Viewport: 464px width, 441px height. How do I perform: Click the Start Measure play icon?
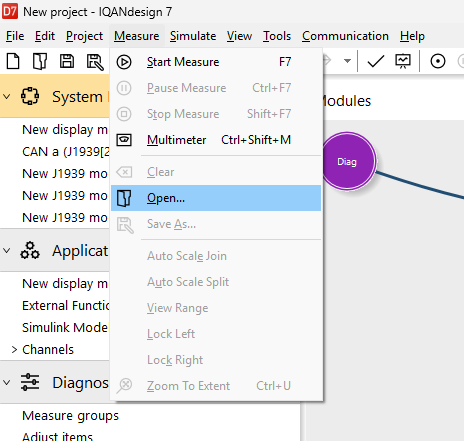(124, 62)
